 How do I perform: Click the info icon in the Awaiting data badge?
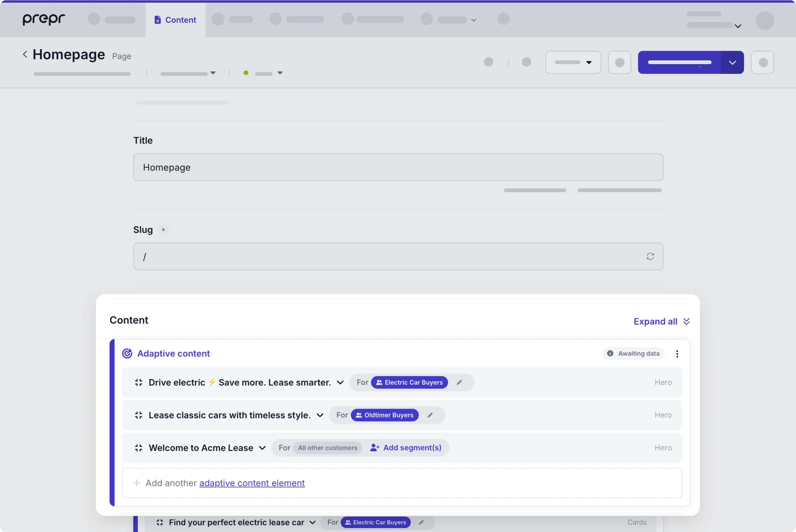610,353
